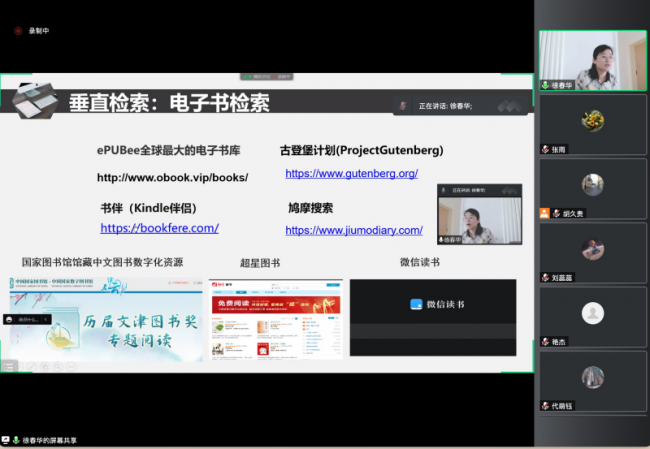Click muted mic icon next to 代萌钰
This screenshot has width=650, height=449.
tap(546, 406)
